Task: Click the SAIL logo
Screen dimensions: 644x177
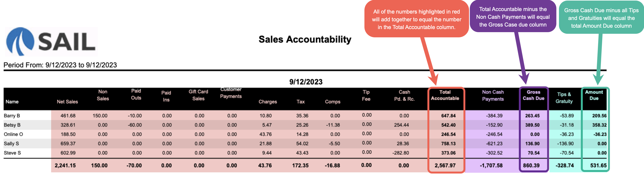Action: 51,41
